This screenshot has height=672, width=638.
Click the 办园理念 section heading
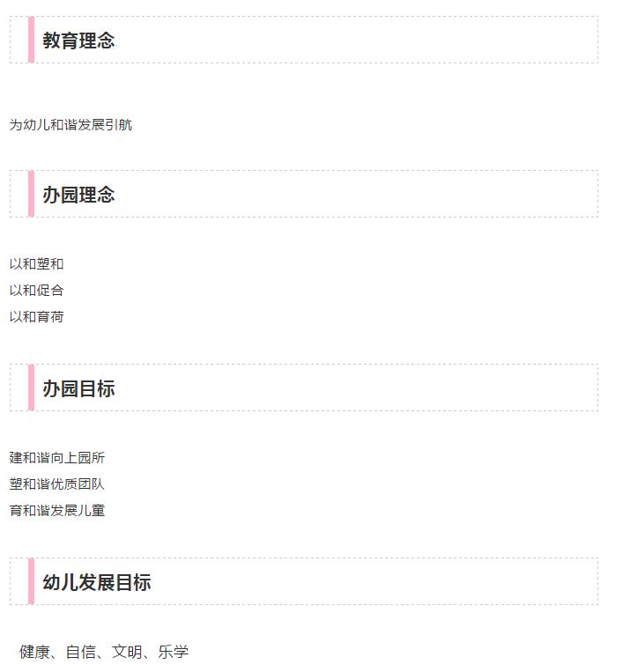[x=78, y=195]
